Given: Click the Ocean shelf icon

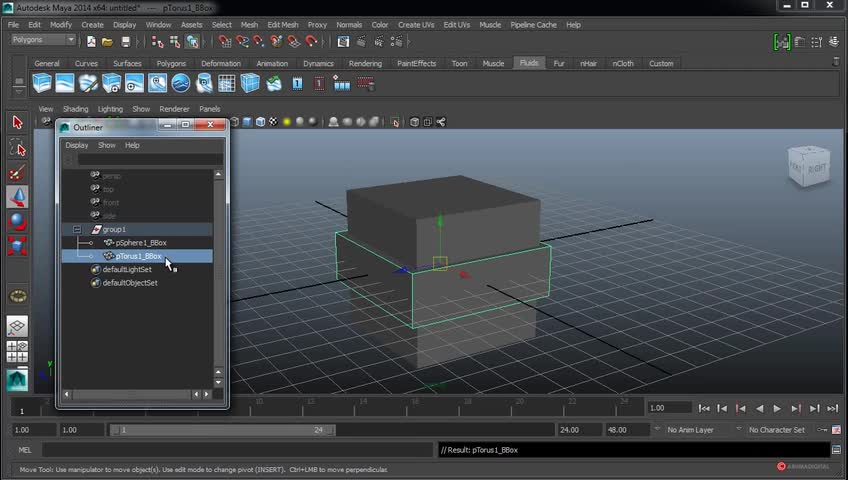Looking at the screenshot, I should click(x=181, y=83).
